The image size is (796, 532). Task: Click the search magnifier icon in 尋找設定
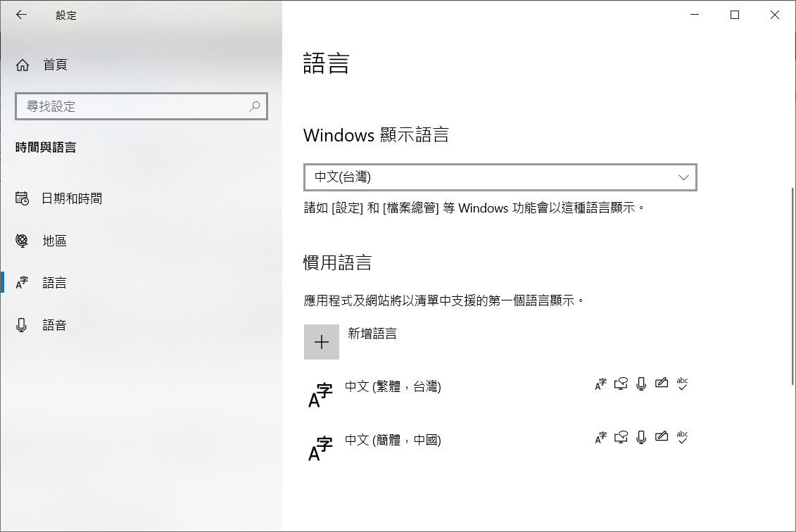pyautogui.click(x=254, y=106)
